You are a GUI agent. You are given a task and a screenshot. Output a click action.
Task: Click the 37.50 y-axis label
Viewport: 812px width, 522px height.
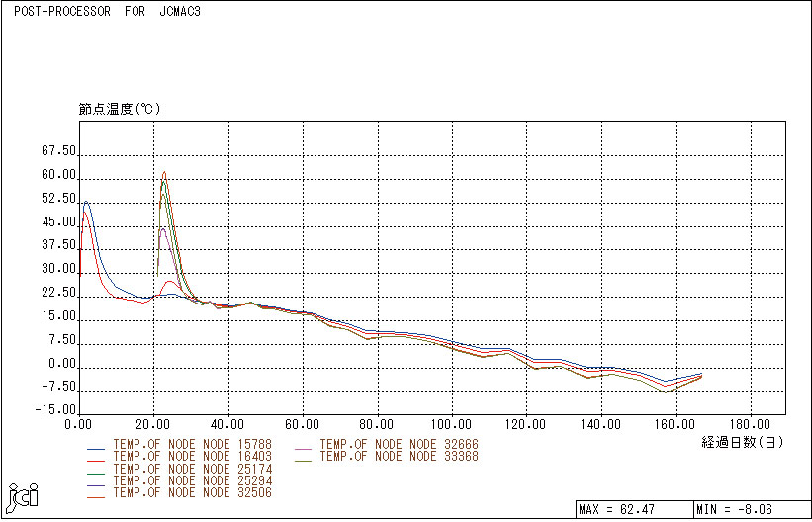(x=58, y=245)
